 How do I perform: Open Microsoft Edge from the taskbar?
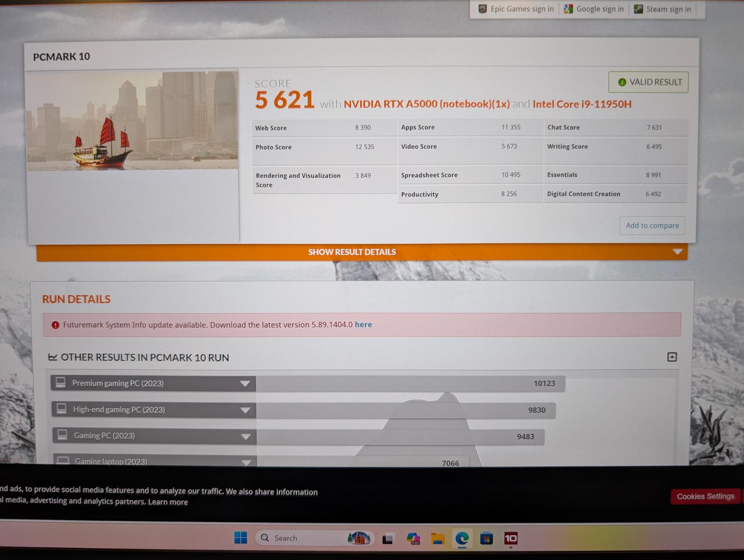pyautogui.click(x=462, y=539)
